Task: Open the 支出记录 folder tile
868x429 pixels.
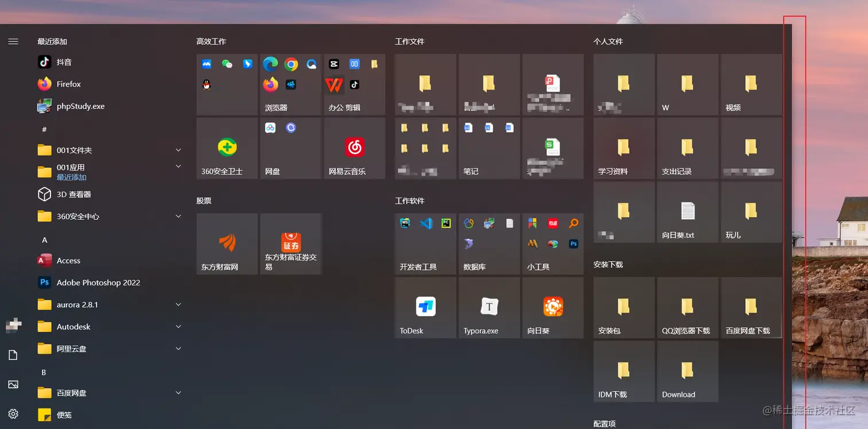Action: point(688,149)
